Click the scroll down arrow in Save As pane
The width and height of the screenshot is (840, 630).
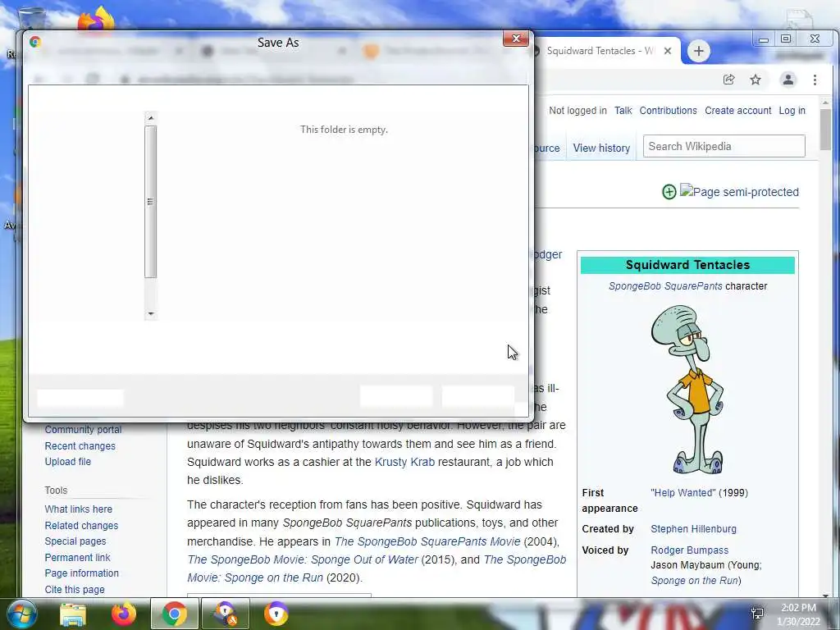[x=151, y=314]
